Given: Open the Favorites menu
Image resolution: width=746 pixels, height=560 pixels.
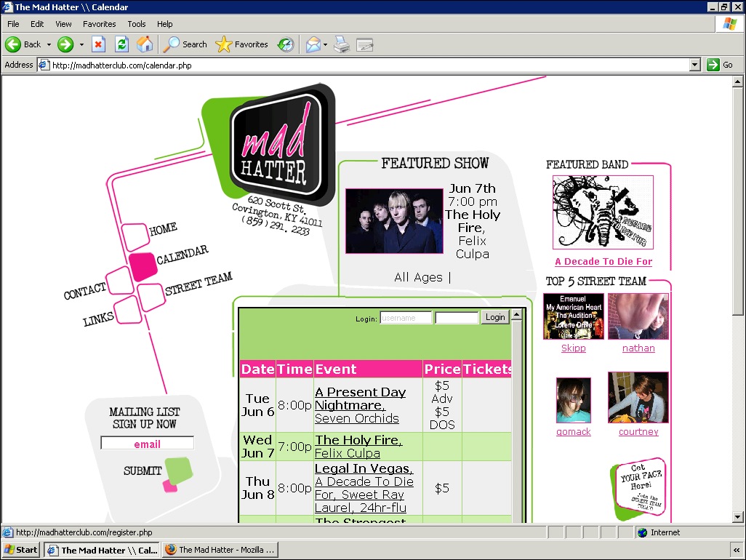Looking at the screenshot, I should tap(99, 24).
